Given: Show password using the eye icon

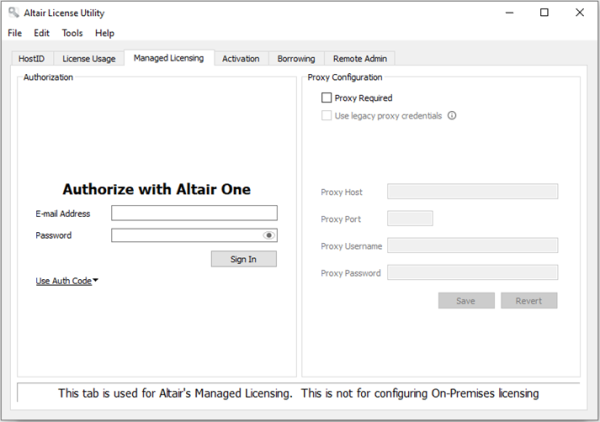Looking at the screenshot, I should tap(268, 236).
